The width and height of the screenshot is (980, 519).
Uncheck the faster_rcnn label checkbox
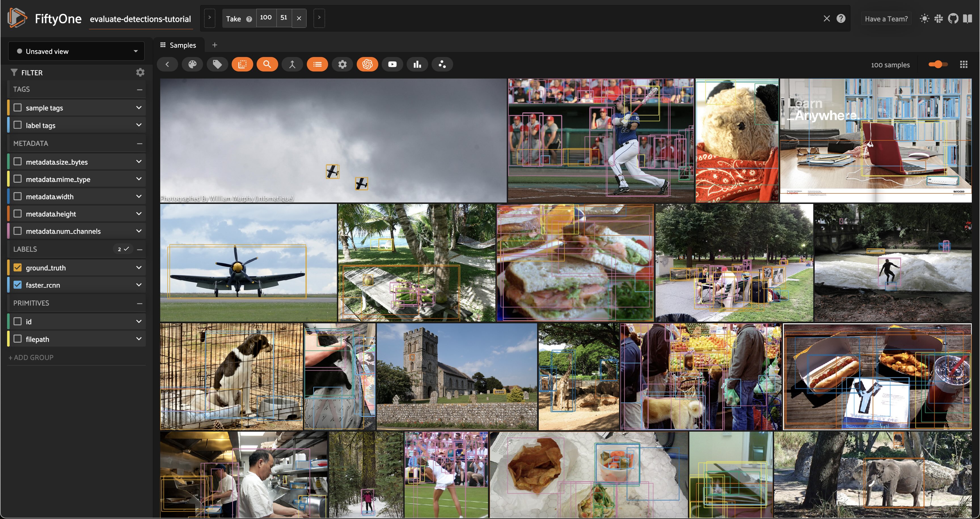tap(18, 285)
